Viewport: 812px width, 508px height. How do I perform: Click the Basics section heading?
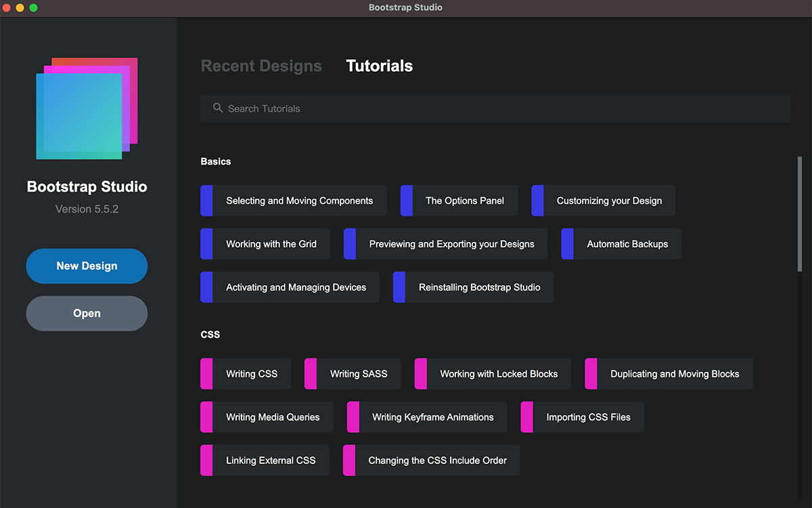point(216,161)
